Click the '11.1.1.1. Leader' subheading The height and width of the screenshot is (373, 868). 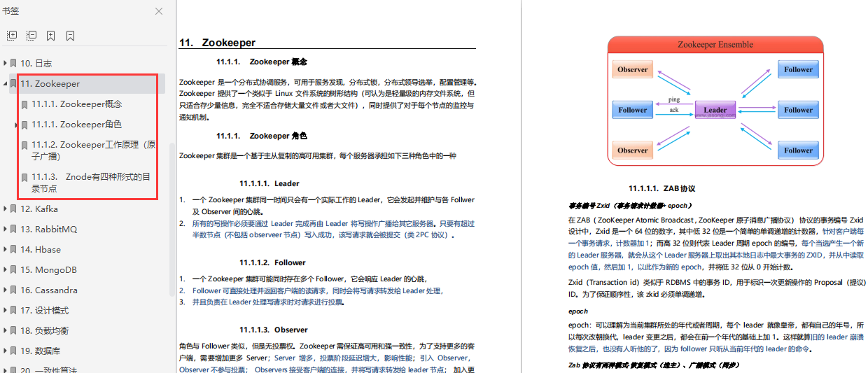(x=269, y=183)
